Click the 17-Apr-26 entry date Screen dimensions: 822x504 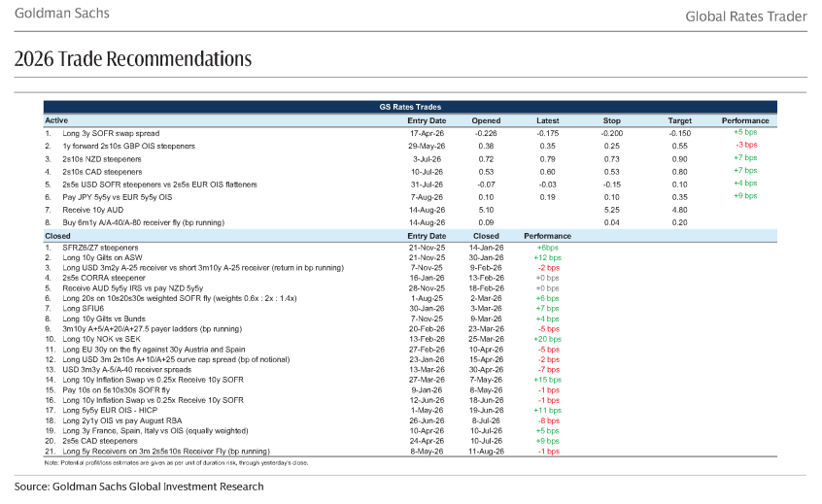pyautogui.click(x=427, y=134)
